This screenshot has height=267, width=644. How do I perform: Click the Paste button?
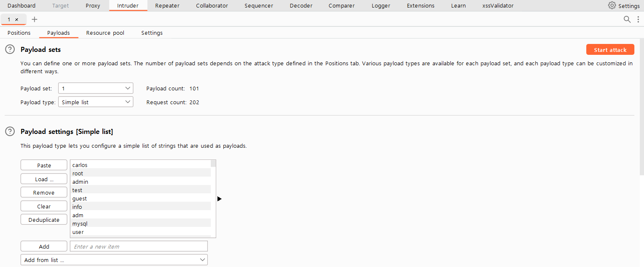pos(44,165)
